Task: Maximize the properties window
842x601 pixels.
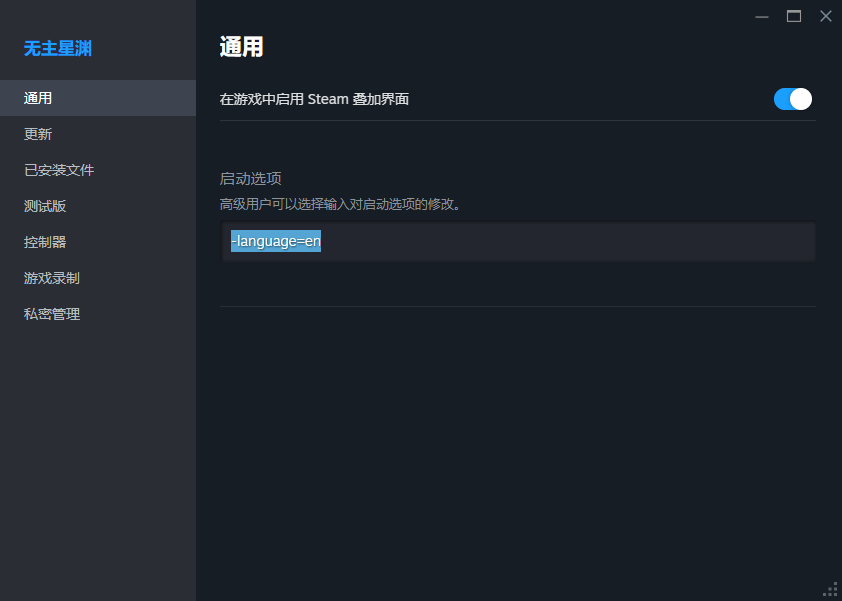Action: tap(794, 17)
